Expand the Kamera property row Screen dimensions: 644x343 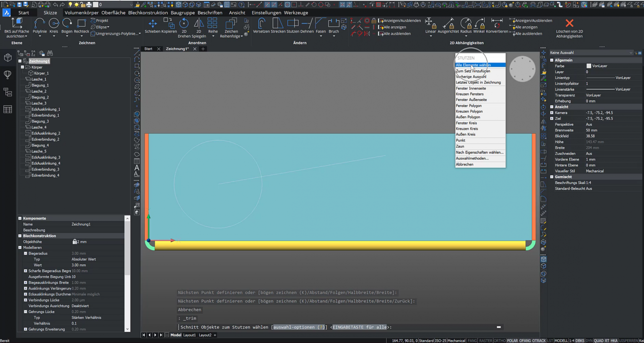pos(552,113)
